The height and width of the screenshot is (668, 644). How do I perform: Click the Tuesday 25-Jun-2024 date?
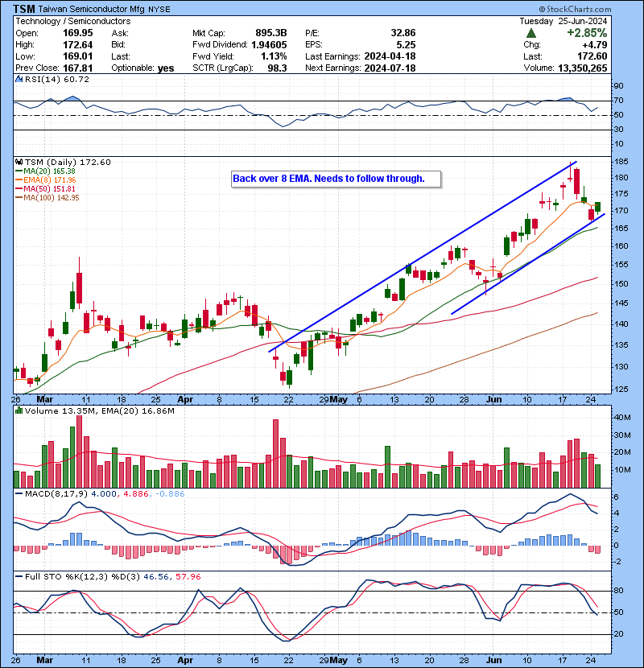[563, 21]
